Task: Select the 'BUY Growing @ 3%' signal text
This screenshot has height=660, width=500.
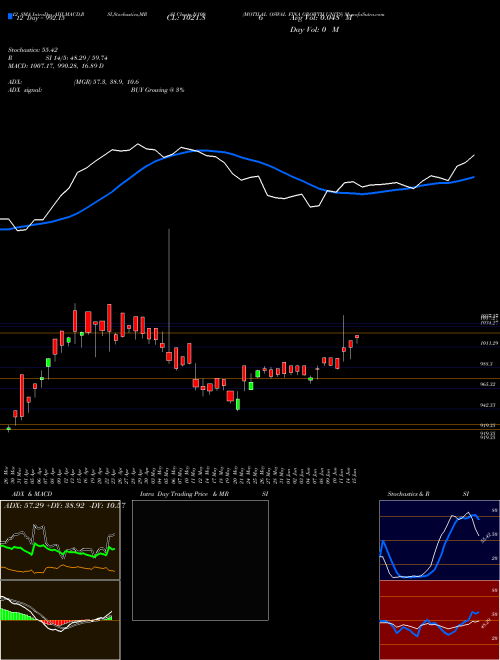Action: click(157, 90)
